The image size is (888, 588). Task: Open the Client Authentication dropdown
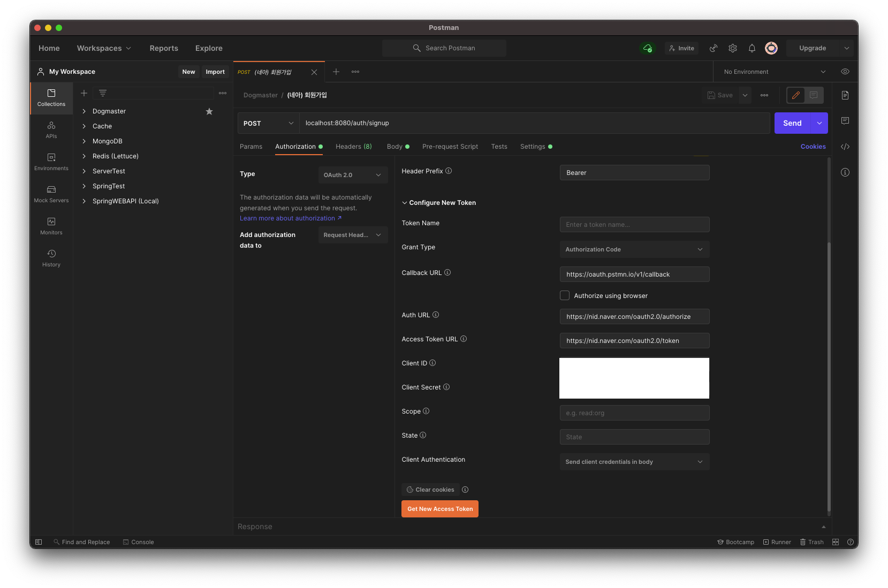click(x=634, y=462)
